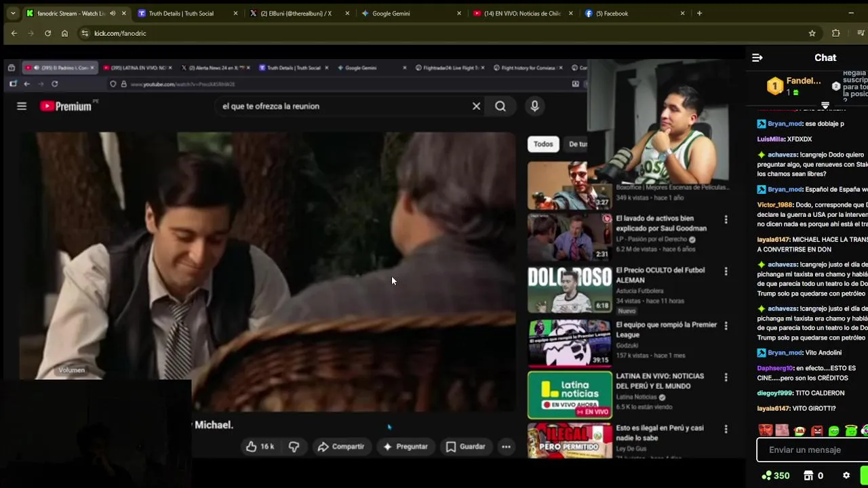The height and width of the screenshot is (488, 868).
Task: Click Daphserg10 username in chat
Action: [775, 369]
